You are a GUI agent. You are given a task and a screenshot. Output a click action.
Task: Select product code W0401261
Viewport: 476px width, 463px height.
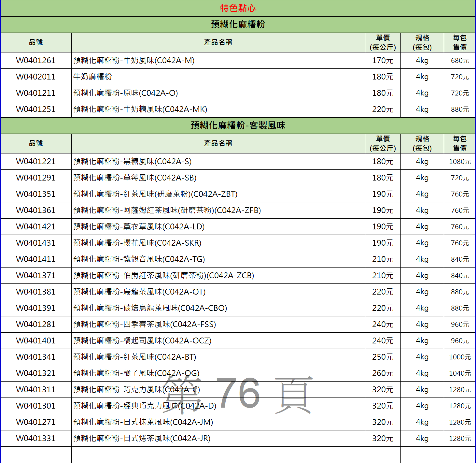coord(36,61)
